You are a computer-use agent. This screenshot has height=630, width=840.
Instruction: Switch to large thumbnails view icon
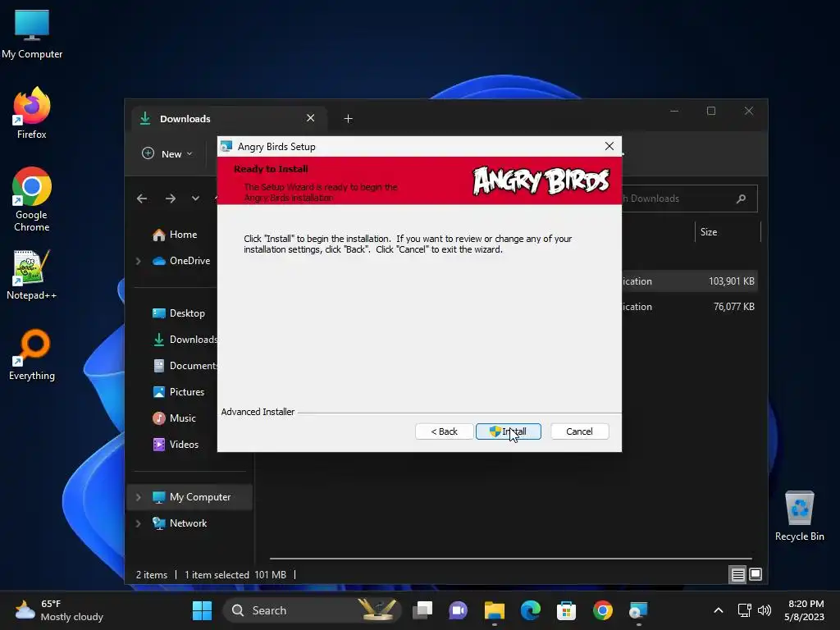click(x=756, y=575)
